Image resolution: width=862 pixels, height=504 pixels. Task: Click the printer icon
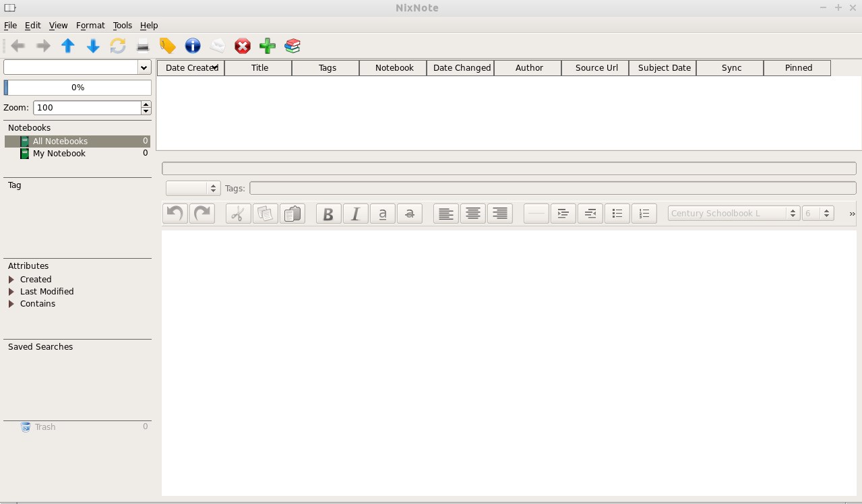coord(143,46)
